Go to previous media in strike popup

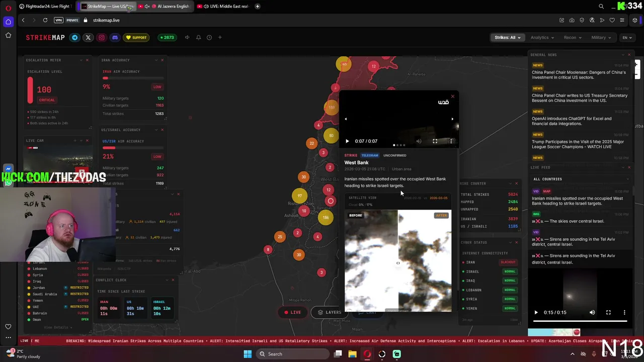tap(346, 119)
